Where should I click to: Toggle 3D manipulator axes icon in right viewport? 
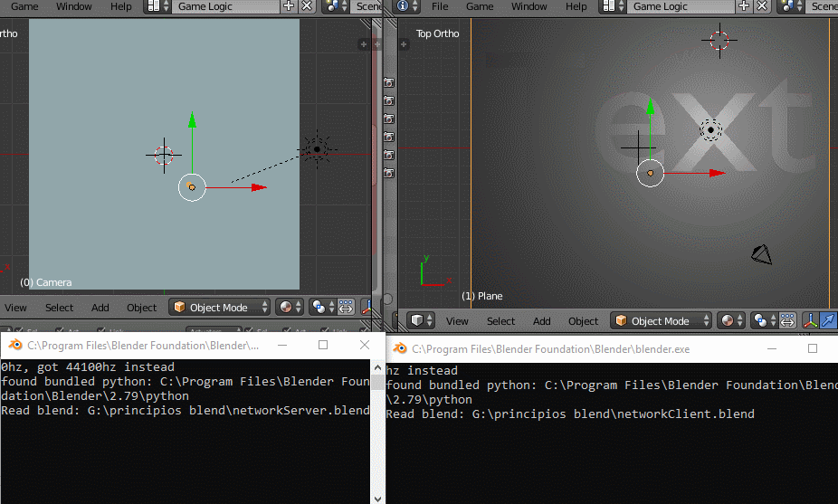point(810,320)
